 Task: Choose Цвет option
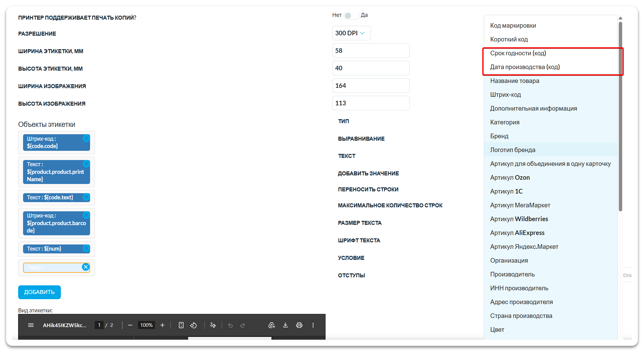point(551,330)
